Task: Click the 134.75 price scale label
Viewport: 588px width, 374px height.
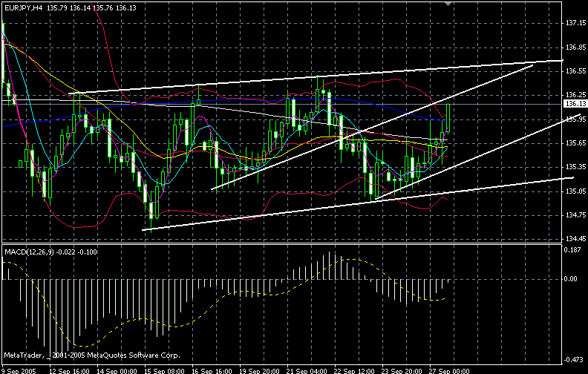Action: tap(575, 215)
